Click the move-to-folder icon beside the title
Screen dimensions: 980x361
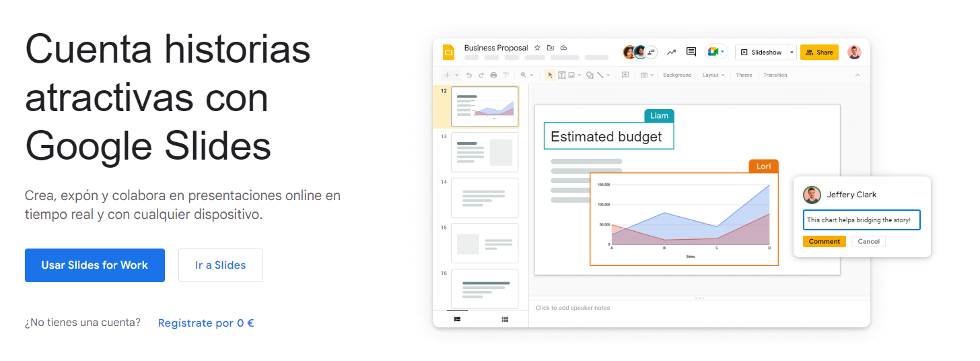click(551, 48)
